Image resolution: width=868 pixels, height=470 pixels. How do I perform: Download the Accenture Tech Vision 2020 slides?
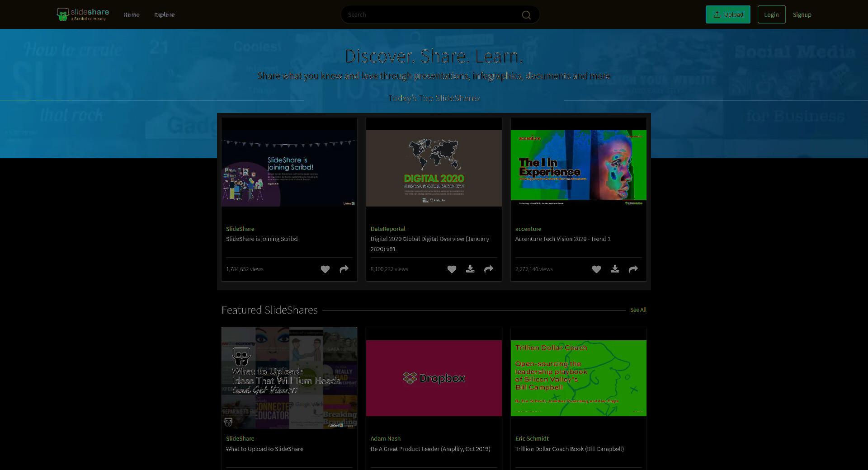coord(615,269)
